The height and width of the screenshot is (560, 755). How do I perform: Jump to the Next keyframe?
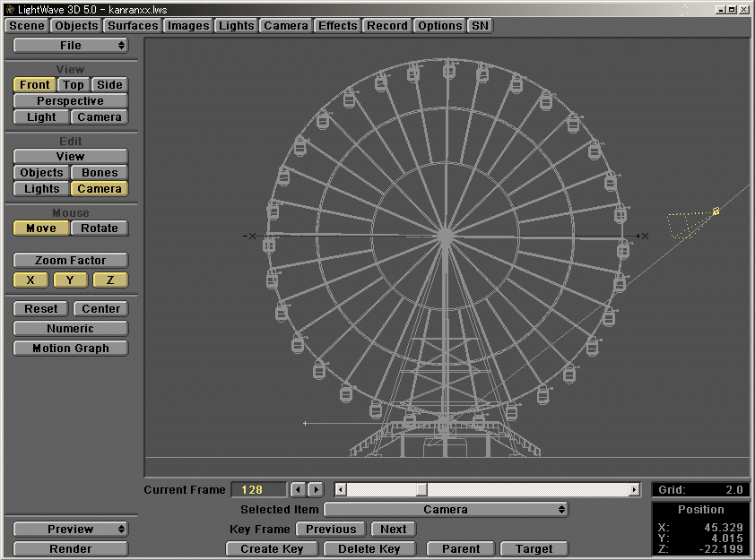click(393, 529)
